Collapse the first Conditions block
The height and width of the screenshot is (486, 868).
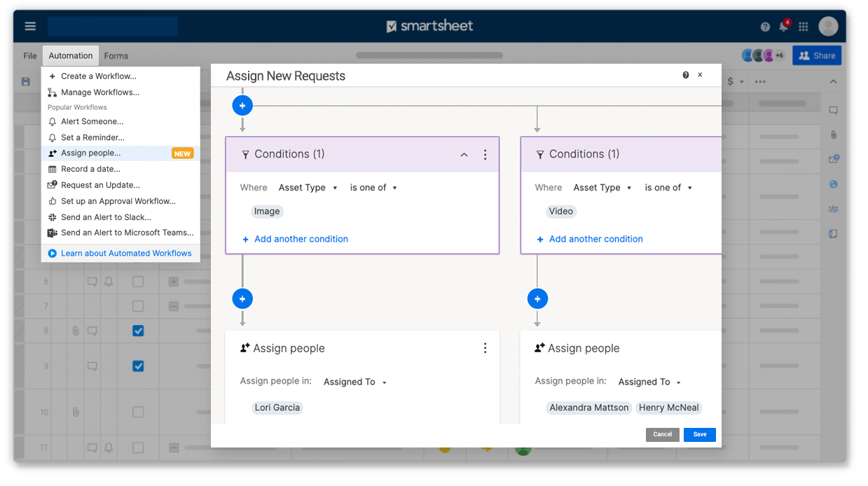click(464, 155)
